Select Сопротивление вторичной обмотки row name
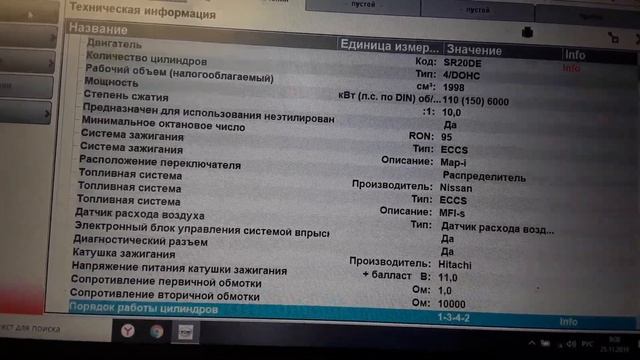The image size is (640, 360). [x=164, y=294]
